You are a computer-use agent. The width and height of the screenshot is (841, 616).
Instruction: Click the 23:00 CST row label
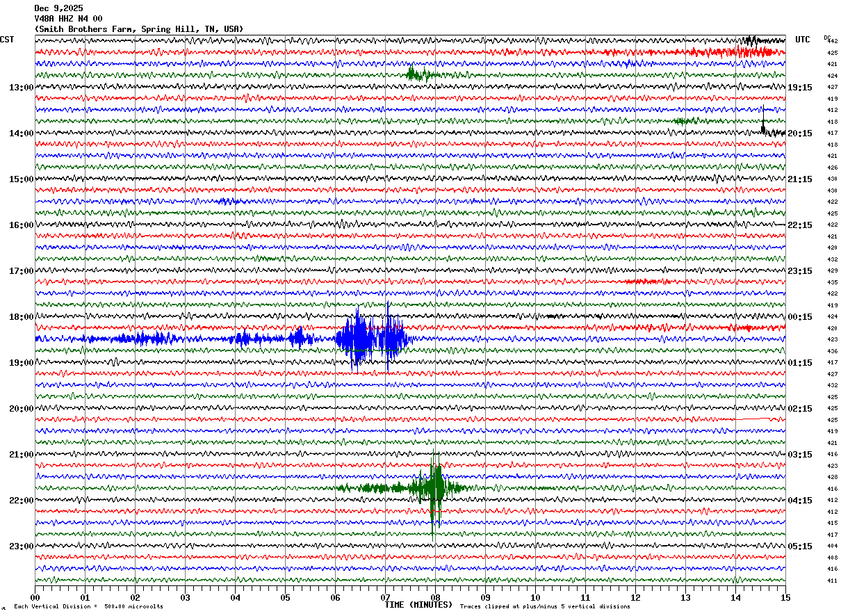pos(22,546)
